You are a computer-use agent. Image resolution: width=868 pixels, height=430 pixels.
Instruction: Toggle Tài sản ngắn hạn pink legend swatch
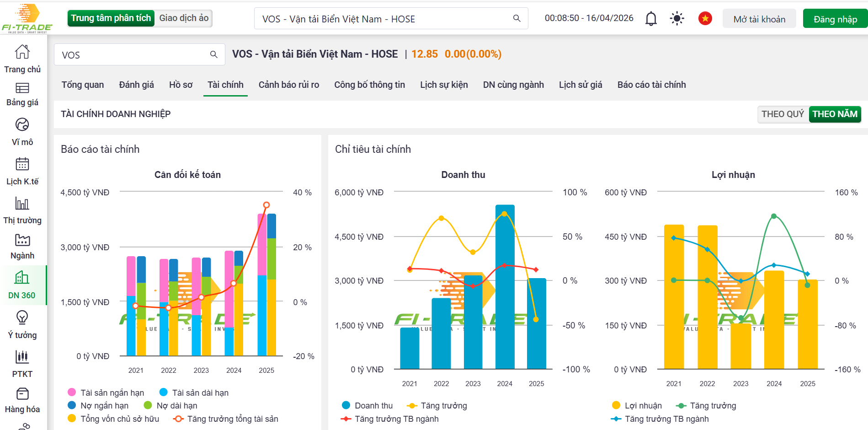(72, 392)
